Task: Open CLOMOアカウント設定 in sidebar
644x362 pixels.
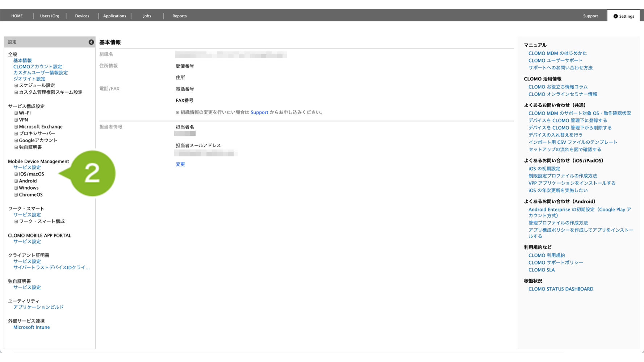Action: point(38,67)
